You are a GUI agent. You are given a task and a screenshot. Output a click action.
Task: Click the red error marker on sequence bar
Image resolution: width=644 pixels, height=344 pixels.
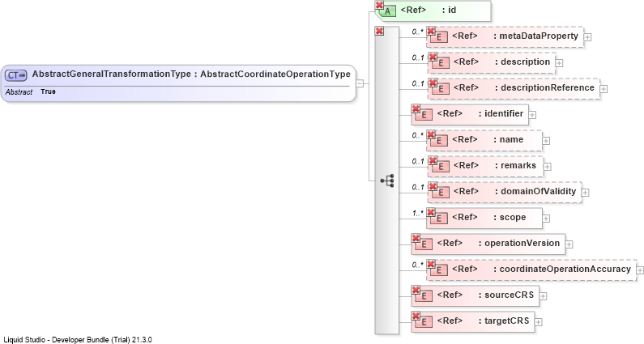pyautogui.click(x=379, y=31)
